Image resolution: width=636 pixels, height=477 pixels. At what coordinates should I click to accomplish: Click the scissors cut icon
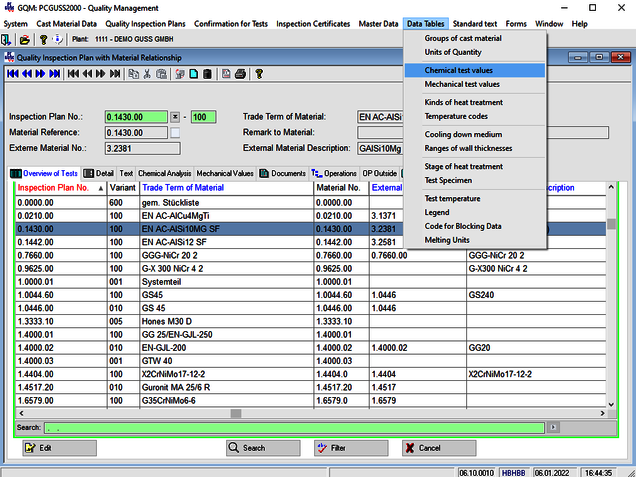pyautogui.click(x=147, y=73)
